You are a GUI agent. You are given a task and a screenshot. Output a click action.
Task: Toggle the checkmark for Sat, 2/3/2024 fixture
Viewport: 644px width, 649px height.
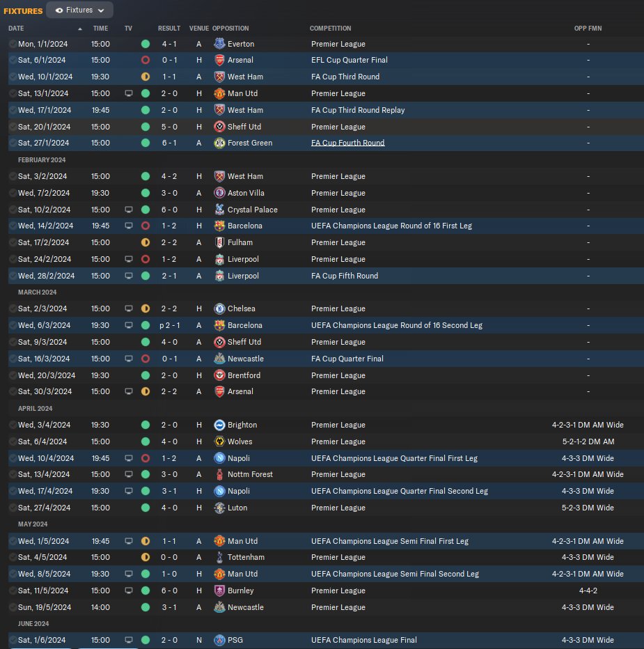13,308
